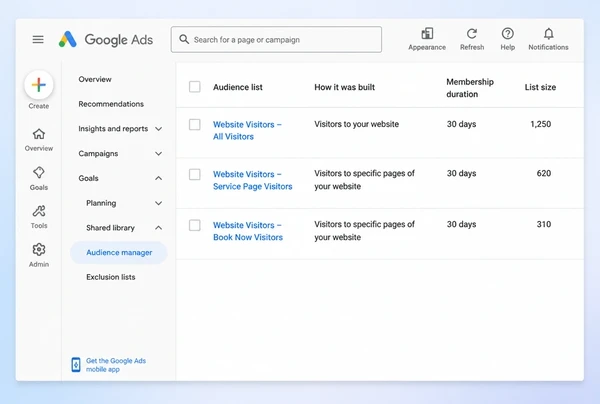Open Goals icon in left rail

tap(39, 173)
